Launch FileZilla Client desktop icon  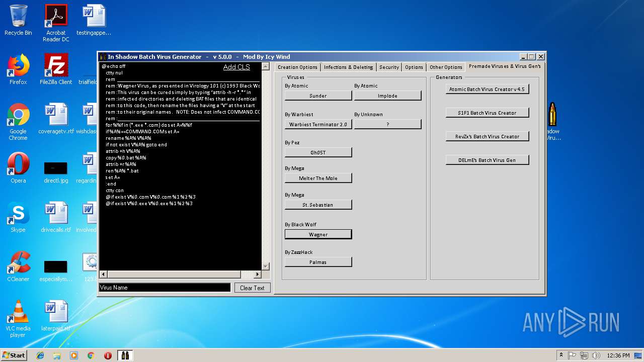point(56,69)
